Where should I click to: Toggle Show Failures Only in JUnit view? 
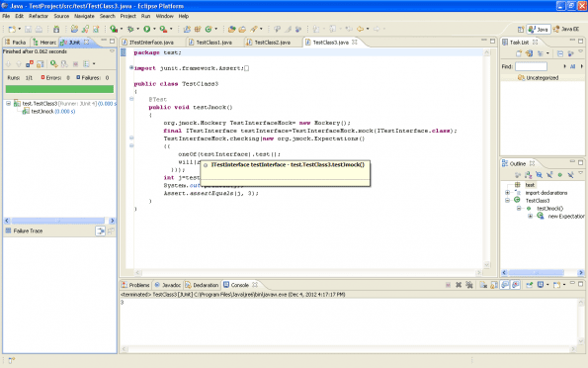click(30, 64)
